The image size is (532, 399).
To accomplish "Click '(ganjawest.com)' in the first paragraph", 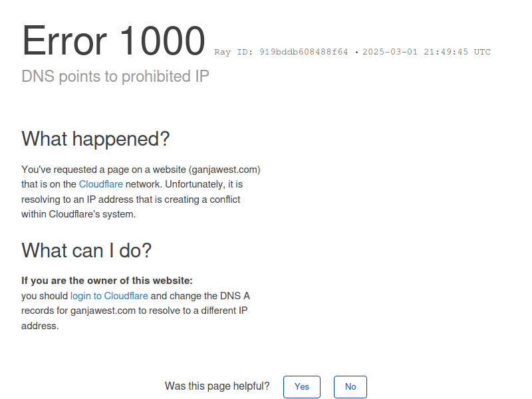I will (x=225, y=170).
